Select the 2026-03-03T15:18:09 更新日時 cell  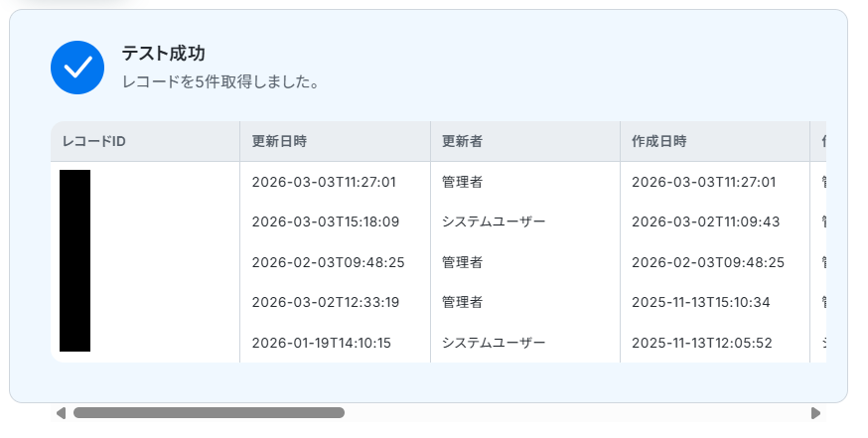click(326, 221)
